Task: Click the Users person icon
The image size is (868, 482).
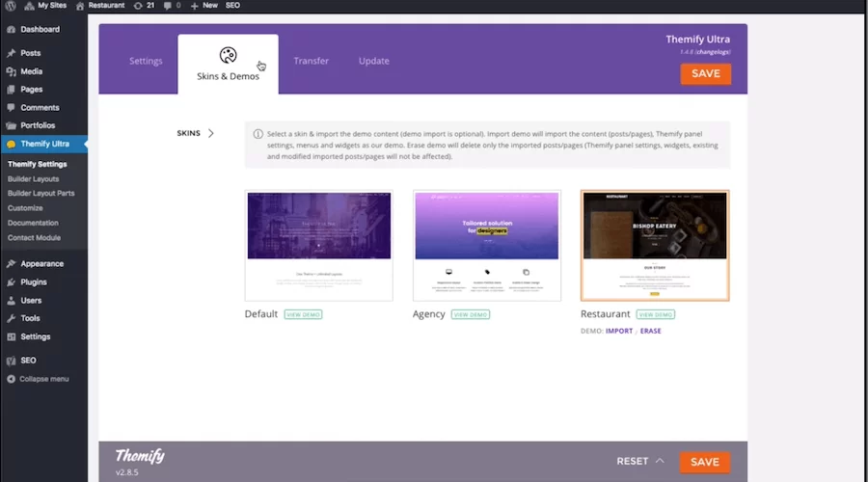Action: pos(11,301)
